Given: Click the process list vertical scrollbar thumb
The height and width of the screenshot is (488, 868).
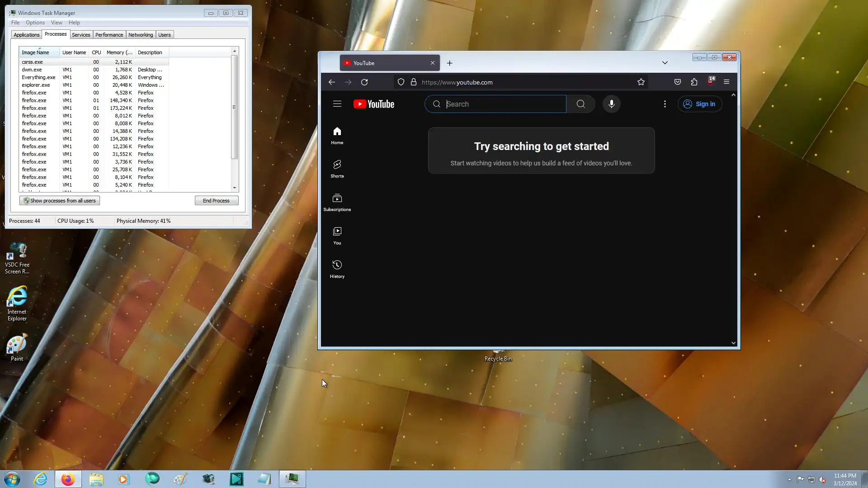Looking at the screenshot, I should pos(234,107).
